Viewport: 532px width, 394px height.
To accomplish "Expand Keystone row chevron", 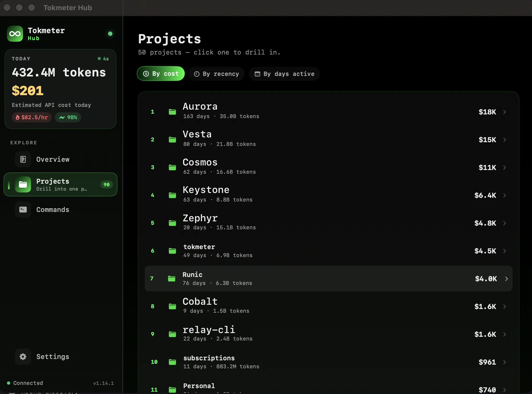I will pos(504,195).
